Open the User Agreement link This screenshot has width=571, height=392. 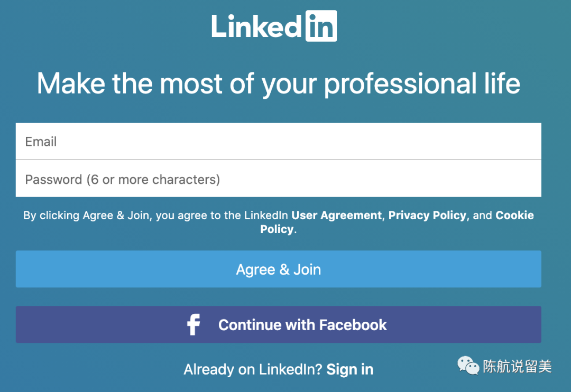coord(336,216)
